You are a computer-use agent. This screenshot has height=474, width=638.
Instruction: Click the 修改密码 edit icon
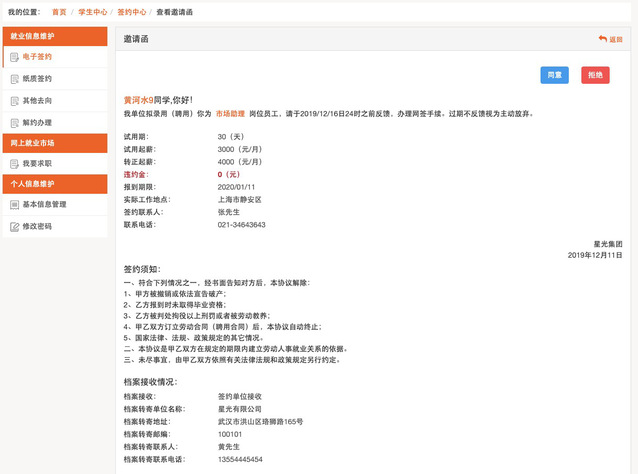[x=14, y=227]
